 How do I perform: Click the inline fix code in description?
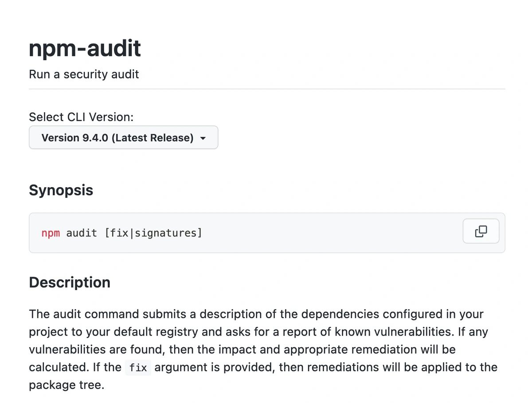pyautogui.click(x=138, y=368)
